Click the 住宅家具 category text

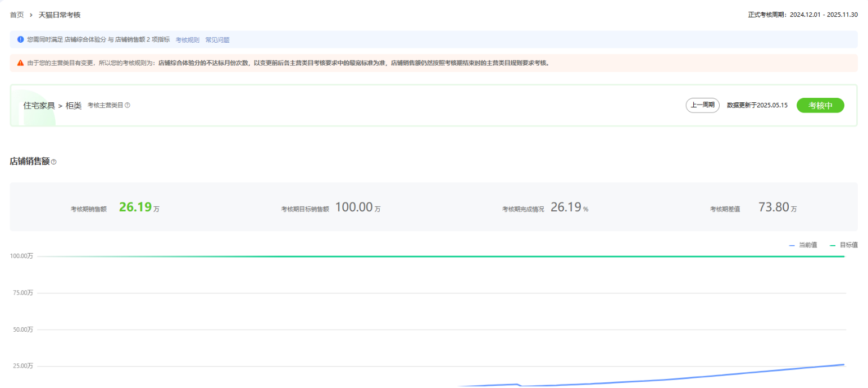click(x=39, y=105)
